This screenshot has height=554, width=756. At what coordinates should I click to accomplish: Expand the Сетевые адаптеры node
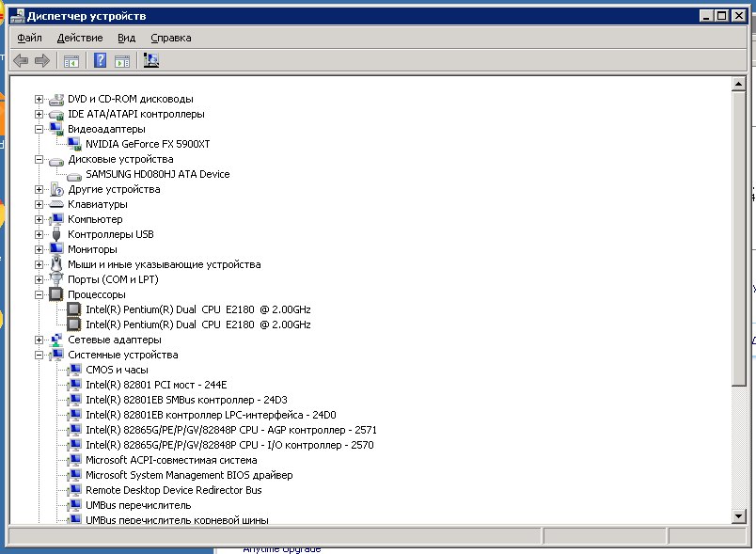click(x=39, y=340)
